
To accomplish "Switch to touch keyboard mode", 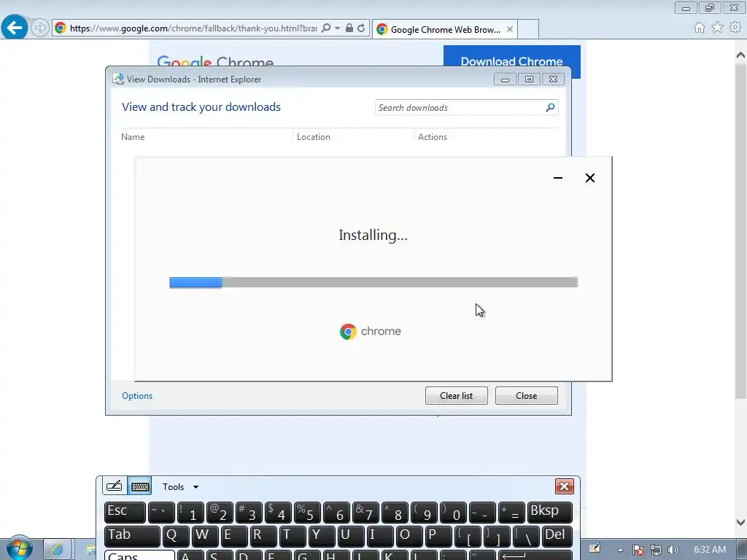I will tap(140, 486).
